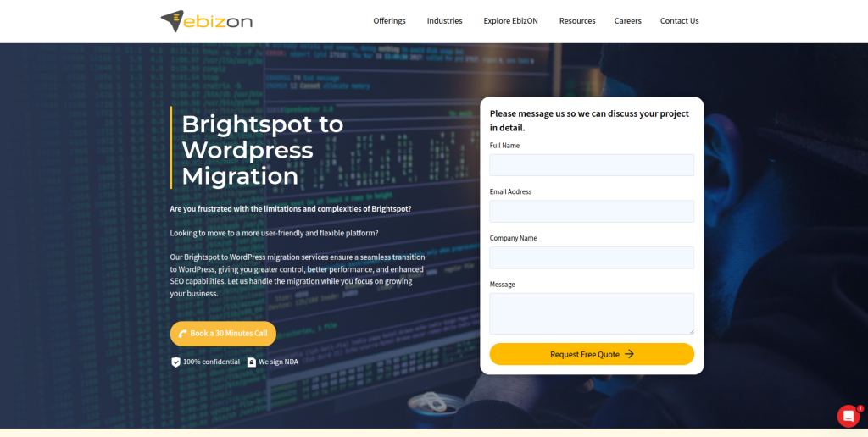Focus the Message text area

pos(592,313)
